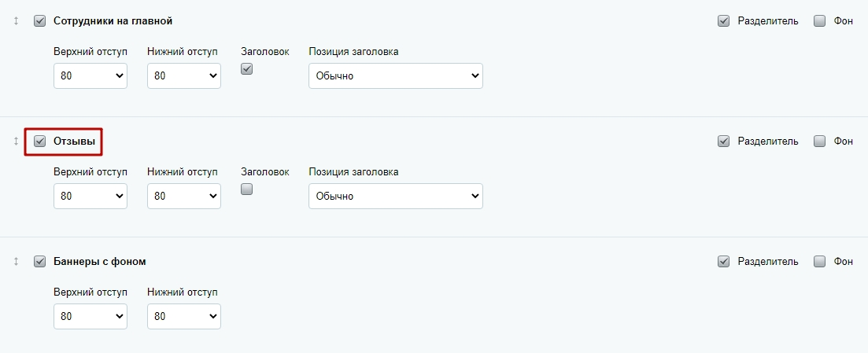Open Нижний отступ dropdown in Отзывы section
868x353 pixels.
click(183, 197)
